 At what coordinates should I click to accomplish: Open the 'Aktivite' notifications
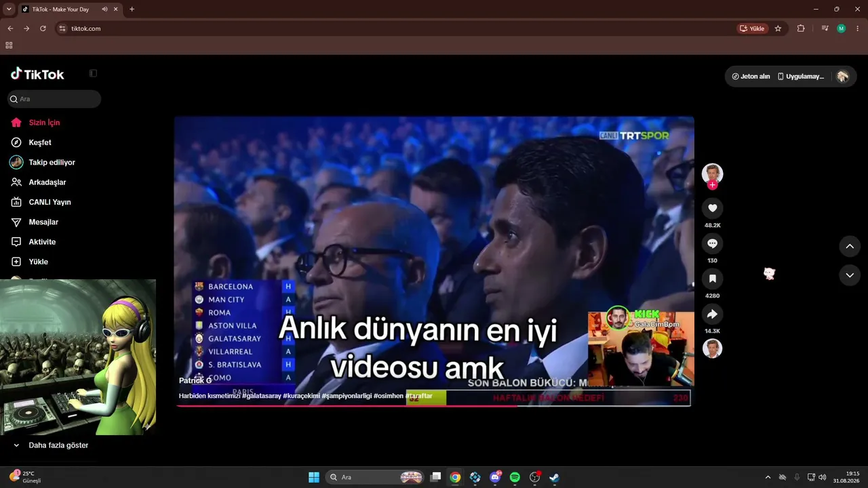click(42, 242)
